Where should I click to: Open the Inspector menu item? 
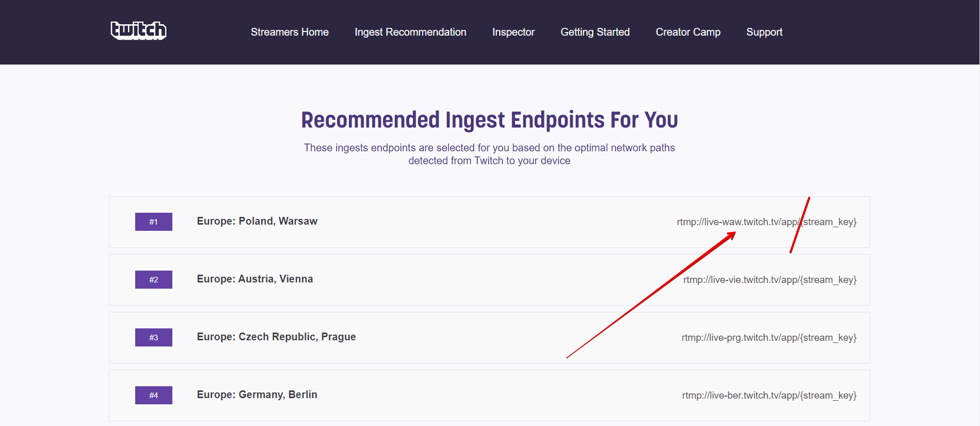pos(513,32)
